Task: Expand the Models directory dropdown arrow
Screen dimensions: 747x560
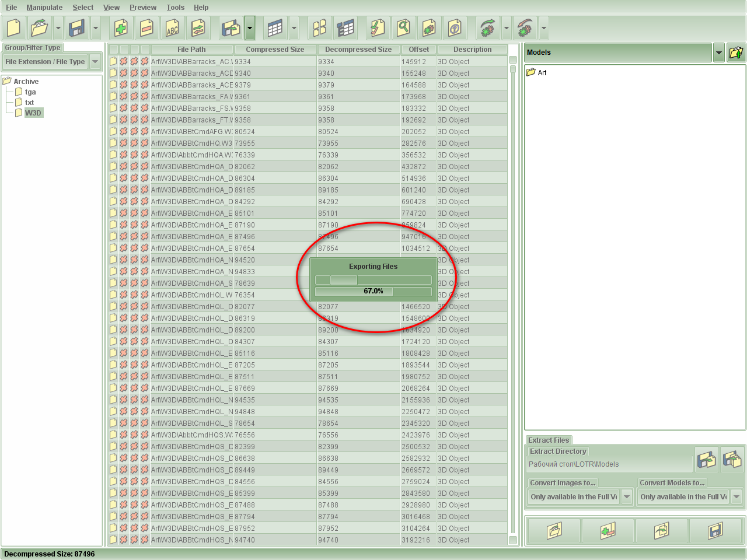Action: 718,52
